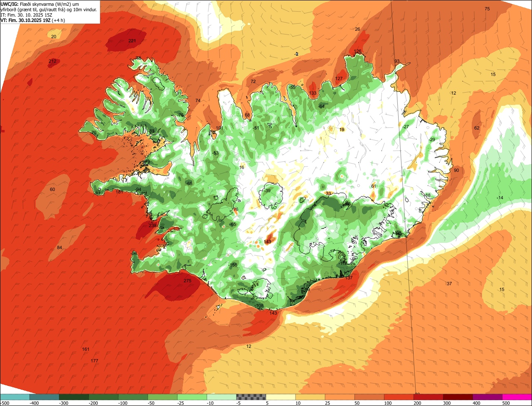Select the negative value '-108' near south coast
Viewport: 532px width, 406px height.
pos(259,306)
